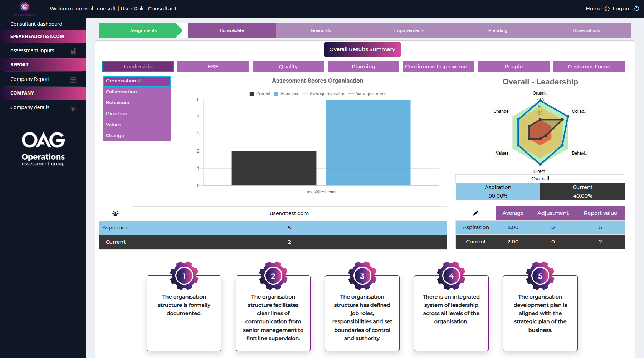Click the blue Aspiration bar in chart

368,142
